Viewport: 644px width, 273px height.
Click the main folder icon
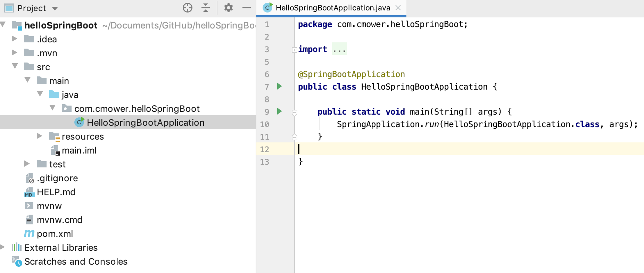pos(42,80)
